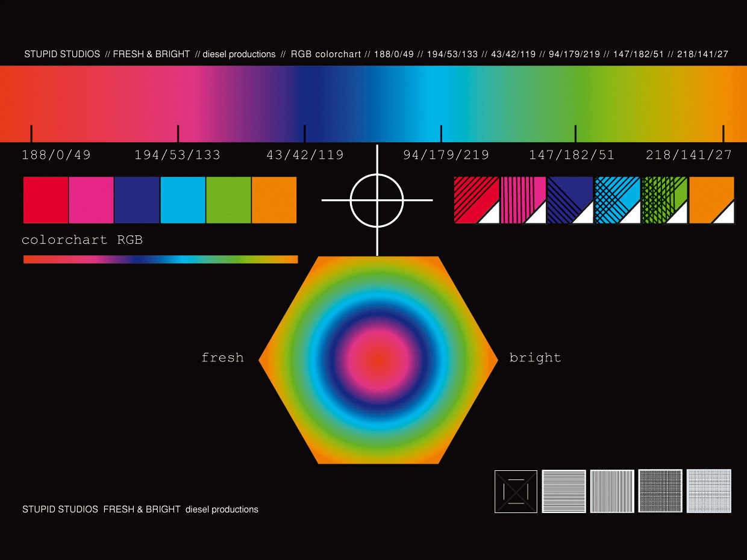This screenshot has height=560, width=747.
Task: Click the word "fresh" beside the hexagon
Action: pyautogui.click(x=222, y=358)
